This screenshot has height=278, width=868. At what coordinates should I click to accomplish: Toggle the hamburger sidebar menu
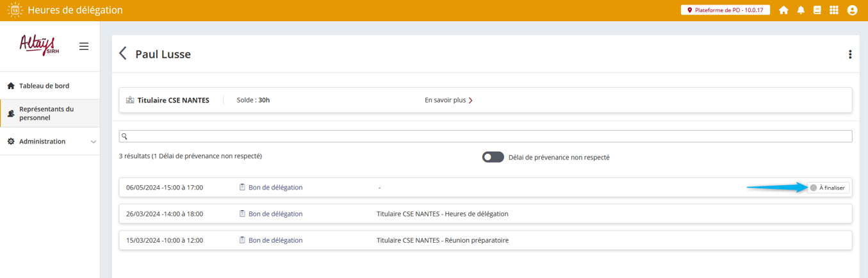click(x=83, y=46)
